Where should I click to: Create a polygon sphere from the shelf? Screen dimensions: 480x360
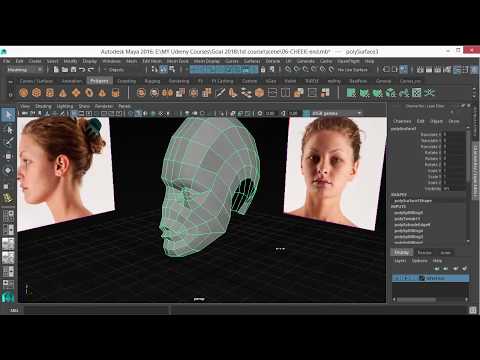[x=23, y=92]
